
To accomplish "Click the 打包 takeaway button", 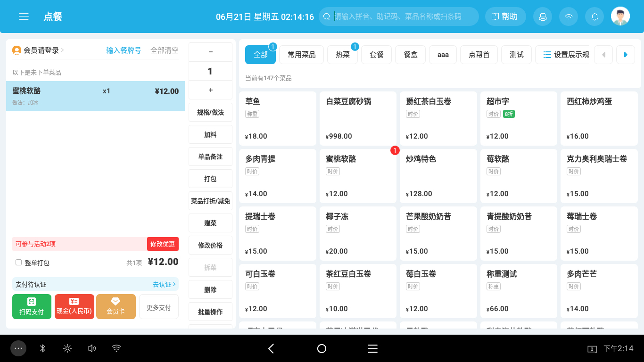I will (x=210, y=179).
